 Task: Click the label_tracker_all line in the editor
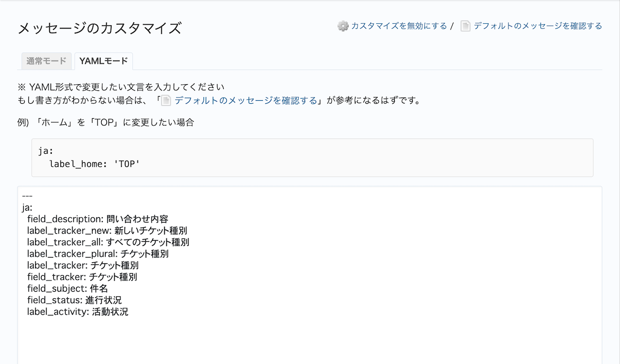(108, 242)
